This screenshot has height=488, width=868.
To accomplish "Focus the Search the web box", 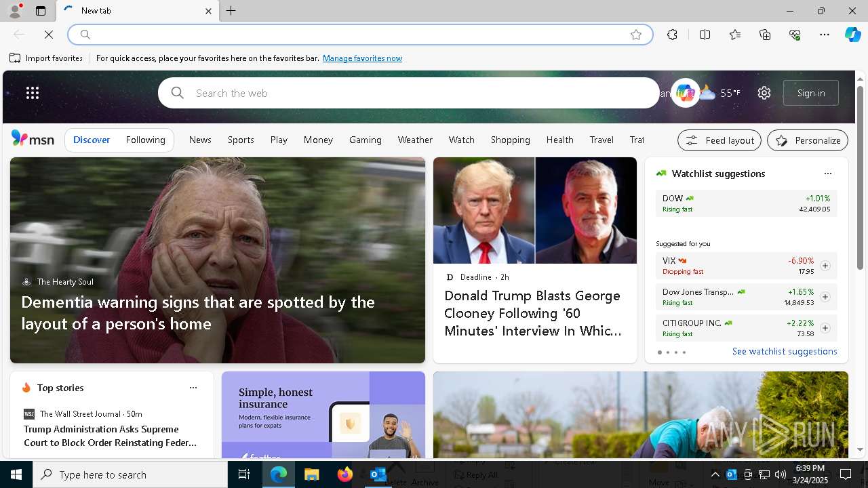I will click(409, 93).
